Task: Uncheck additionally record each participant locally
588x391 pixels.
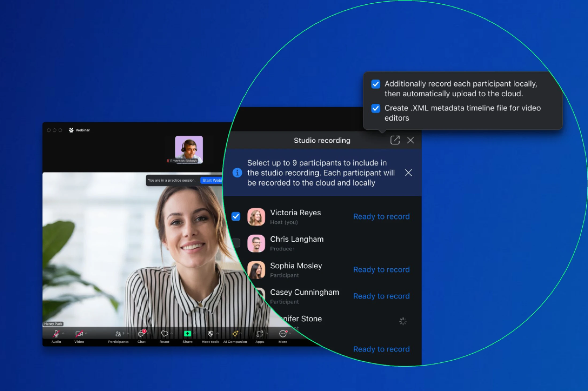Action: point(376,84)
